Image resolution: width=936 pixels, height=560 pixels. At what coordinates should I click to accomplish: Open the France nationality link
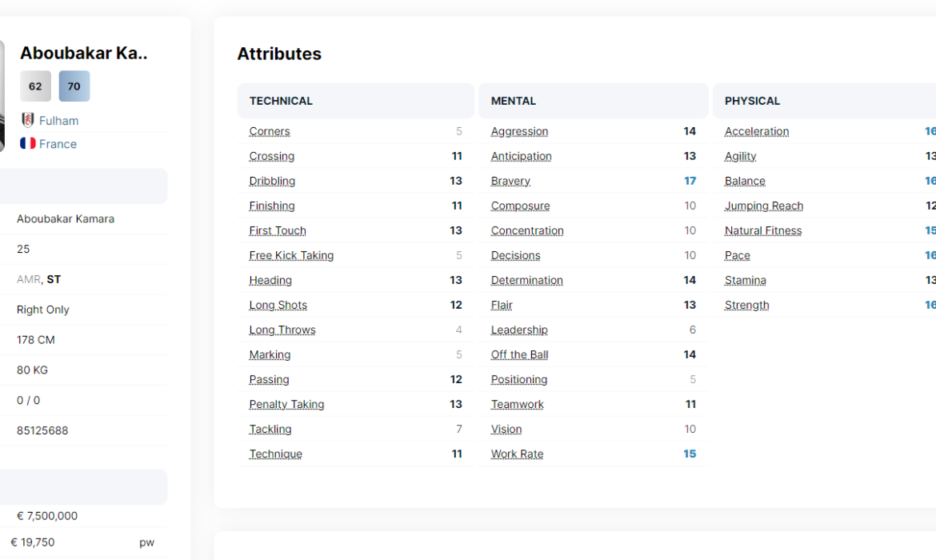coord(58,144)
